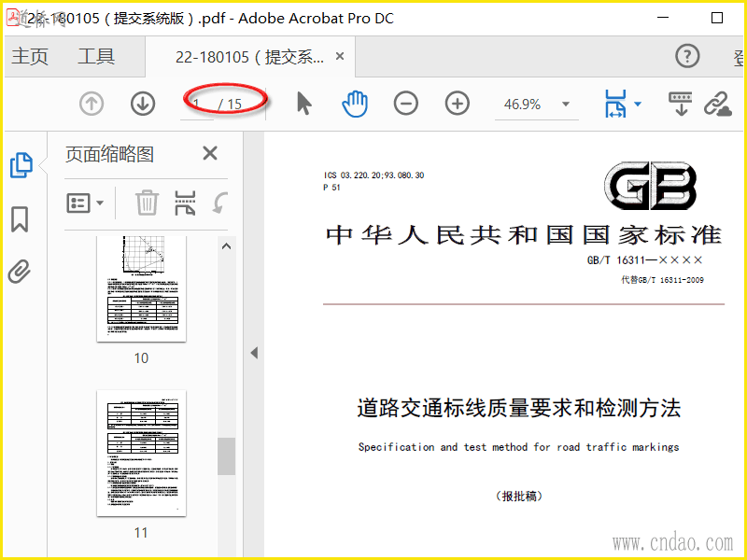This screenshot has width=747, height=560.
Task: Activate the Hand pan tool
Action: point(355,104)
